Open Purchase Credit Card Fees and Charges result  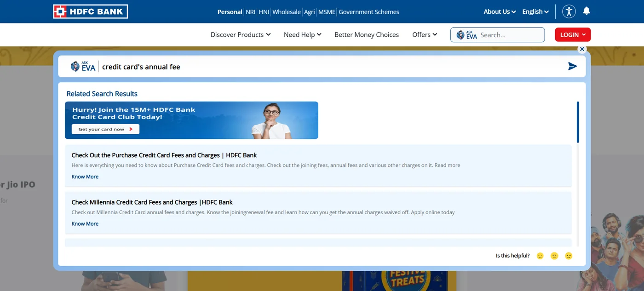coord(164,155)
